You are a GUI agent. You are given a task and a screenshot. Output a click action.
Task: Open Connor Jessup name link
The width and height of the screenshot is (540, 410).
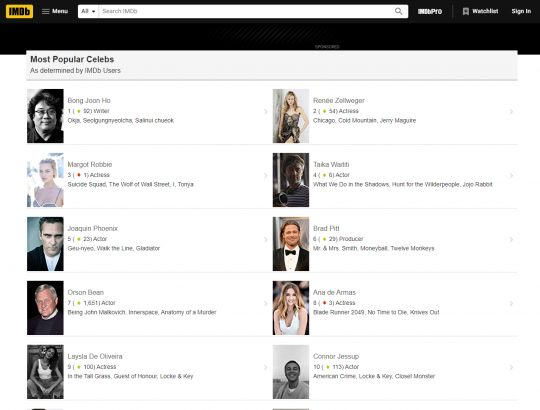336,357
